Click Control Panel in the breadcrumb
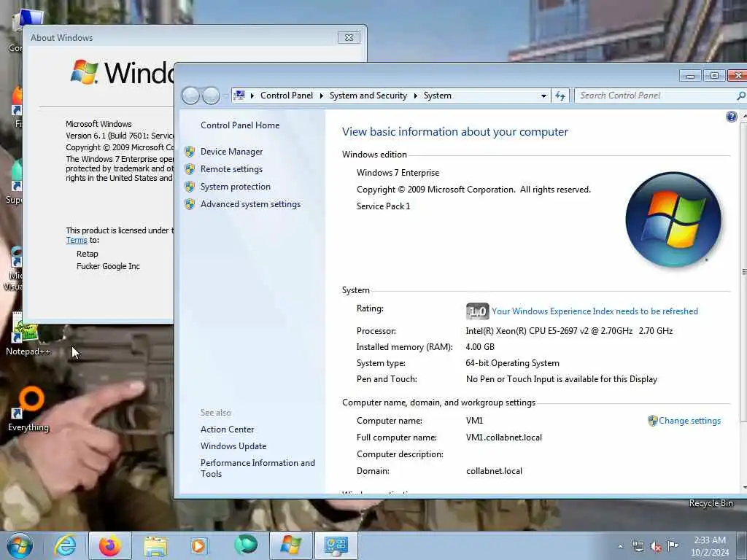 point(286,96)
